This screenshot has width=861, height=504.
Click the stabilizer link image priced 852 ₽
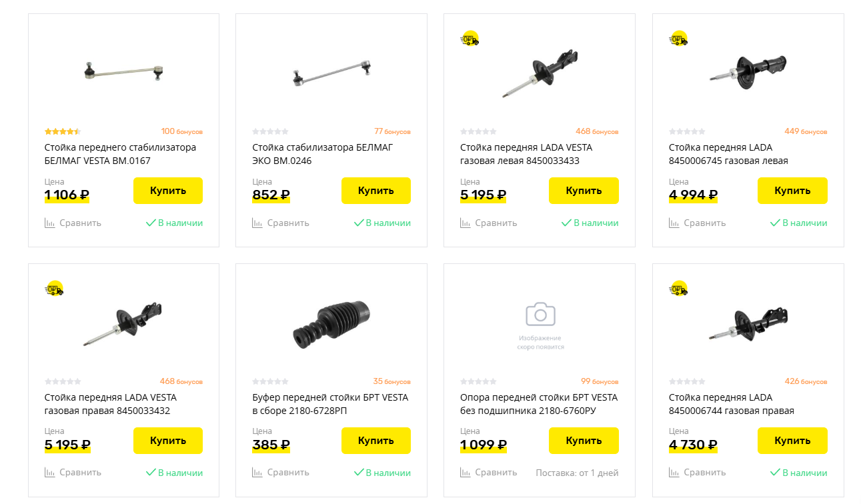click(x=331, y=73)
